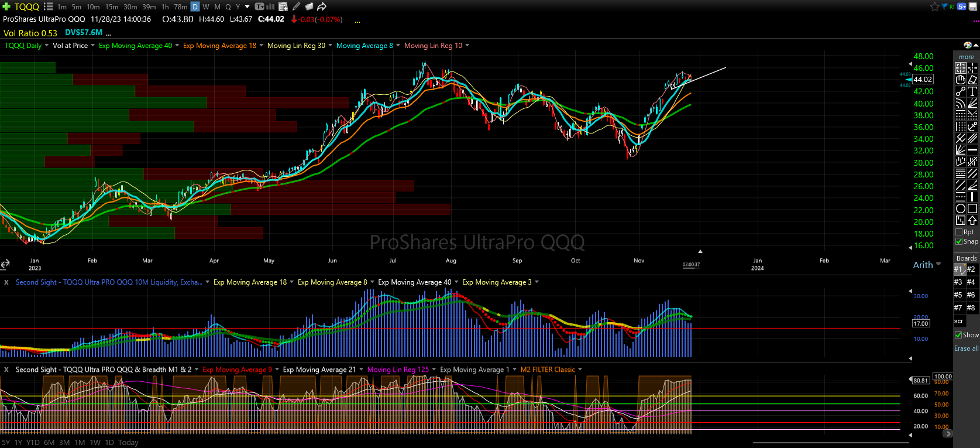Select the horizontal Fibonacci retracement lines tool
The image size is (980, 448).
point(961,115)
